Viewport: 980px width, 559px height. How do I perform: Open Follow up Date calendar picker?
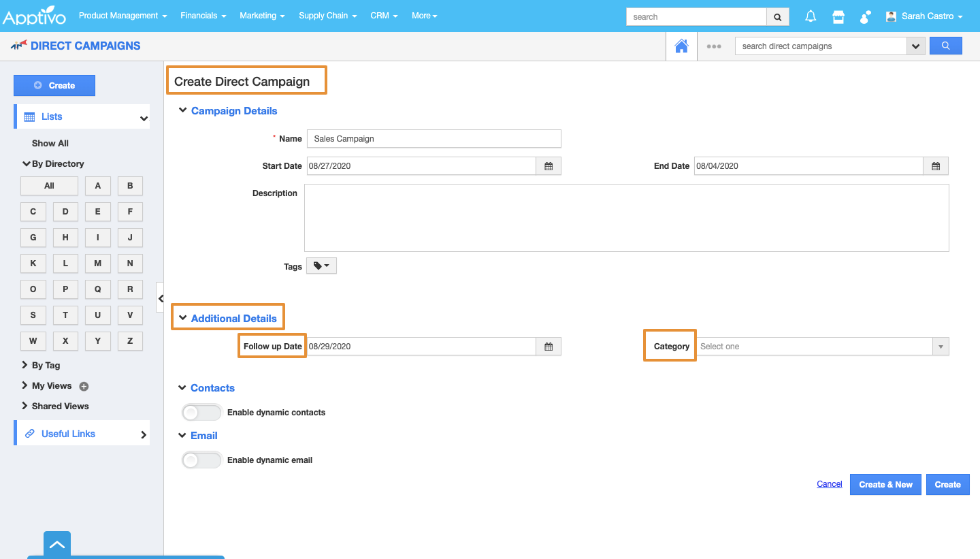click(549, 347)
